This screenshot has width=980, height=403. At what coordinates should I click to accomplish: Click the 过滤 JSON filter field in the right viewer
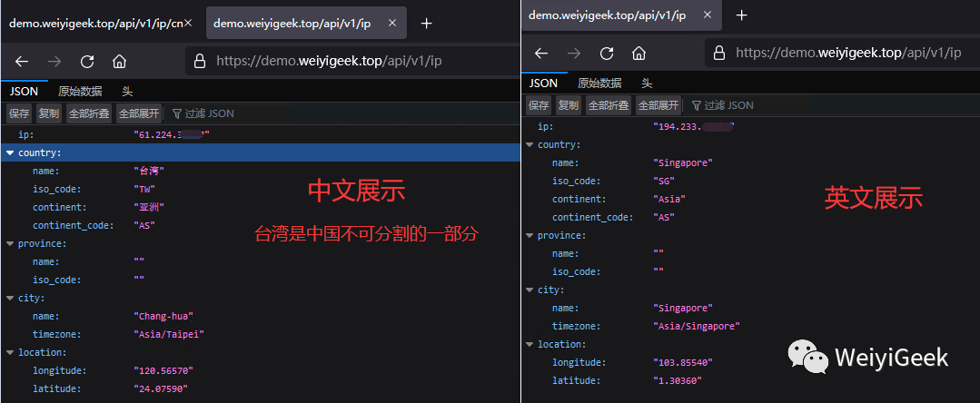click(728, 105)
